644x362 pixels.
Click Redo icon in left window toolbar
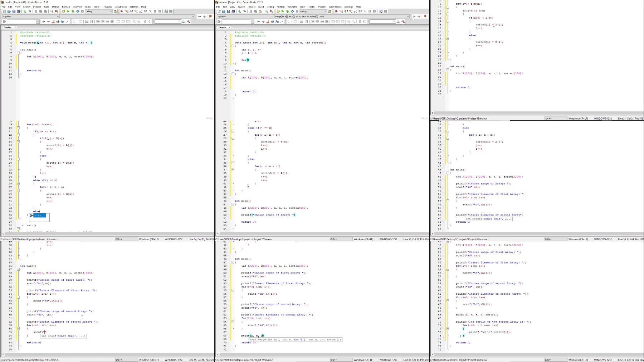point(30,11)
